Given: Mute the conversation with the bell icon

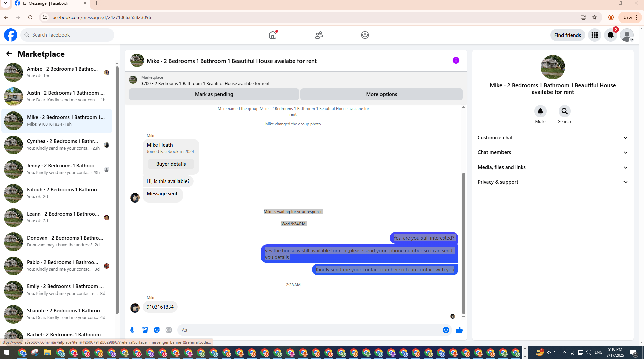Looking at the screenshot, I should (540, 111).
